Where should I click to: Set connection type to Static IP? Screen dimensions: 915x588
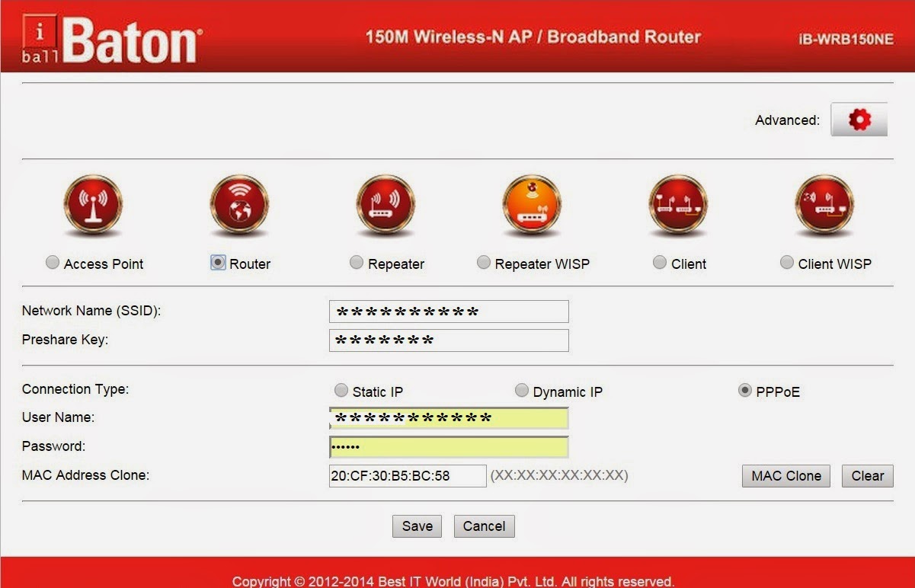pos(341,391)
